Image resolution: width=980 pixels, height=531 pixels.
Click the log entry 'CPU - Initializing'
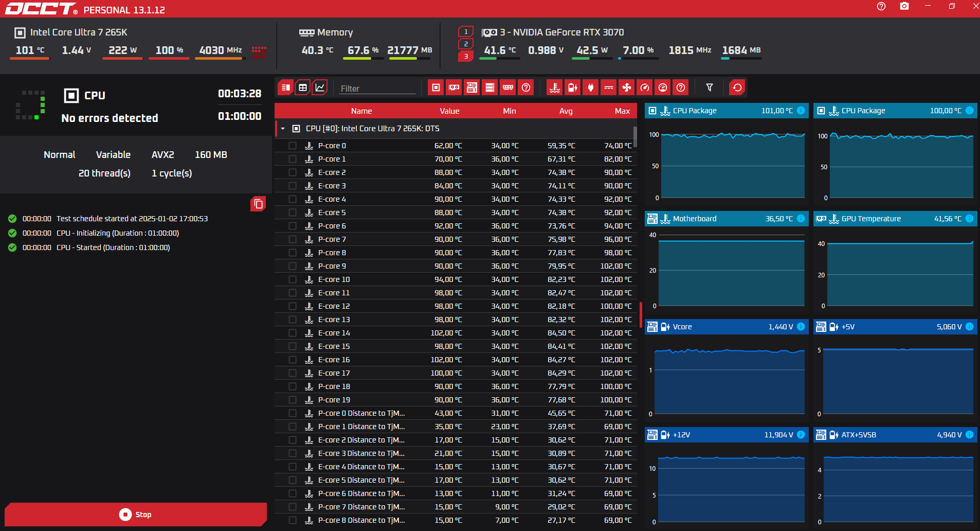coord(118,233)
